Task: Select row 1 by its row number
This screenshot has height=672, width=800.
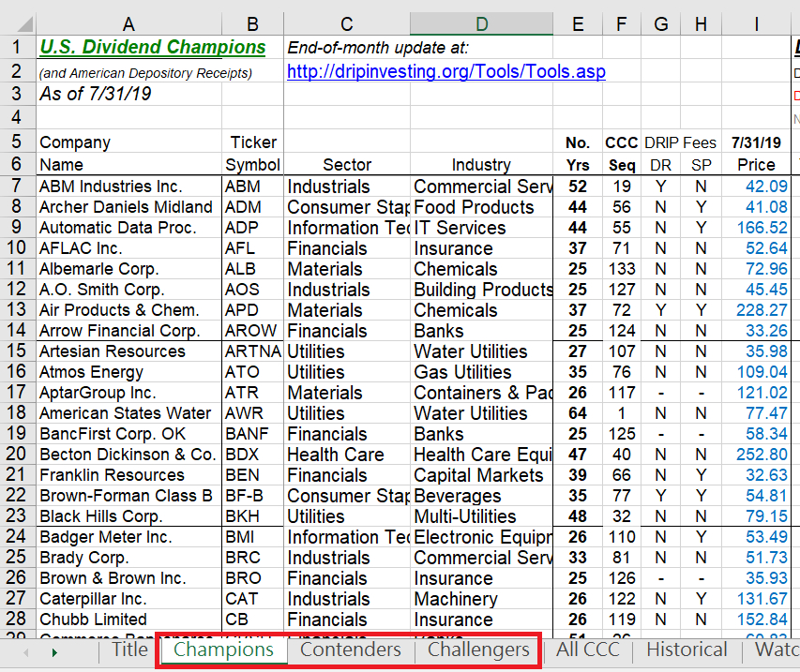Action: tap(17, 47)
